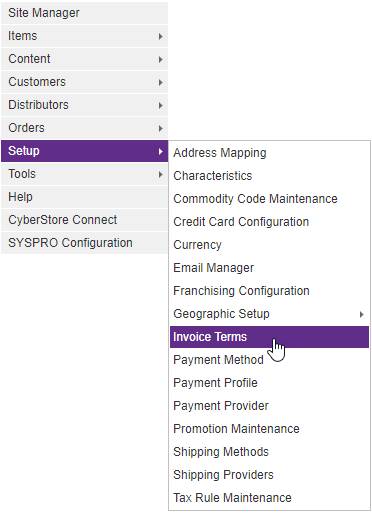Screen dimensions: 372x514
Task: Expand the Items menu arrow
Action: (x=161, y=36)
